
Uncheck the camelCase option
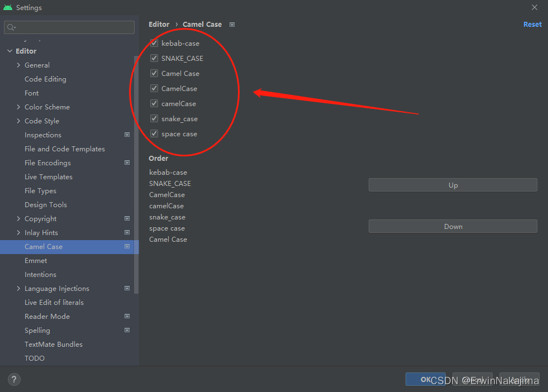[x=154, y=103]
